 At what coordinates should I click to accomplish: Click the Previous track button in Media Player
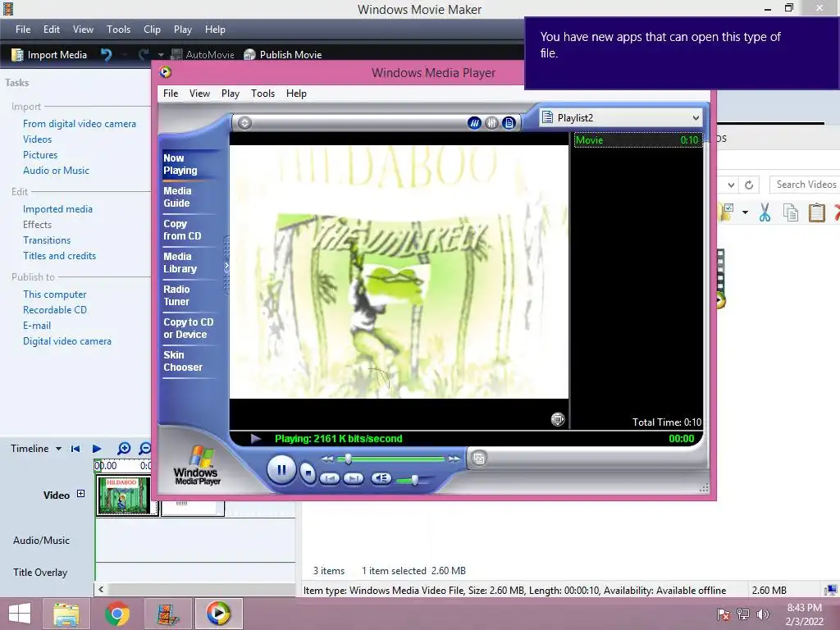point(330,478)
